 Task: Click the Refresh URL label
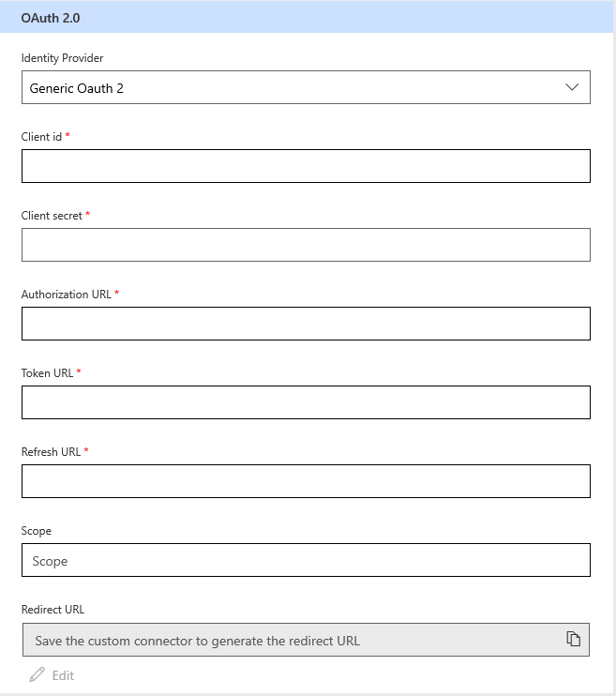(x=51, y=452)
